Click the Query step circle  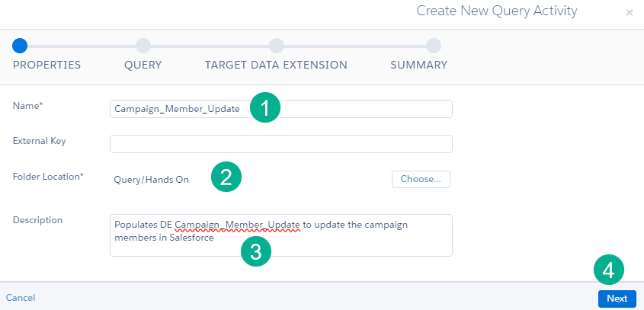(143, 46)
